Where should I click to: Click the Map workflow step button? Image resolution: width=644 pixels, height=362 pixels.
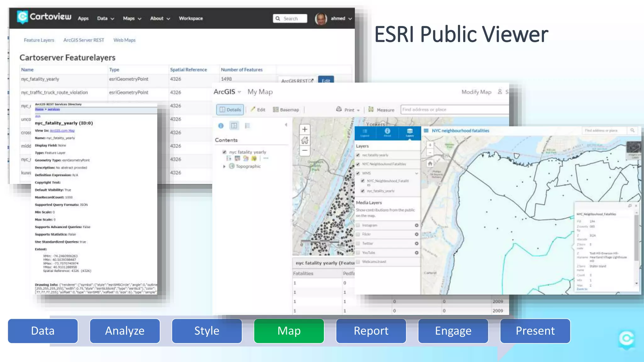[x=289, y=331]
